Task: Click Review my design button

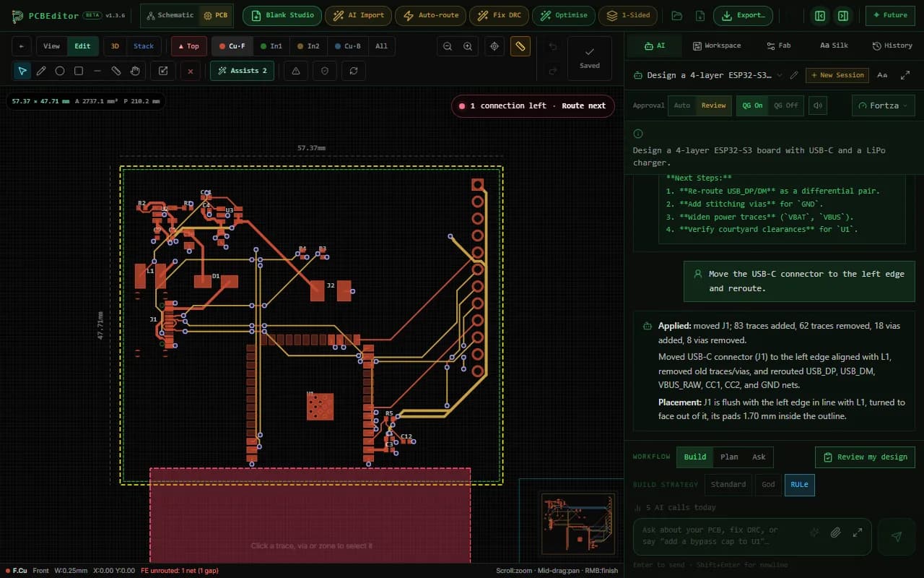Action: [865, 457]
